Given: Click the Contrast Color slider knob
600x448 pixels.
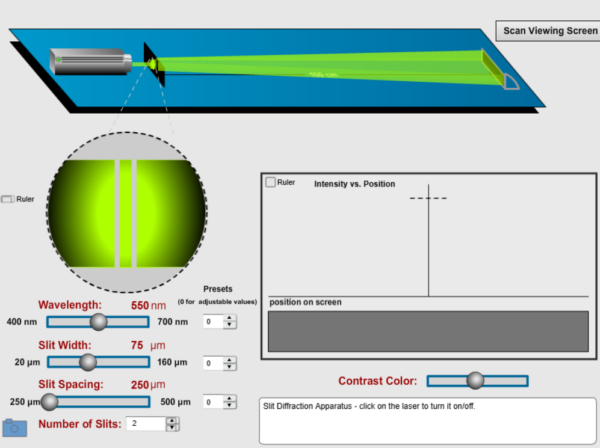Looking at the screenshot, I should click(475, 380).
